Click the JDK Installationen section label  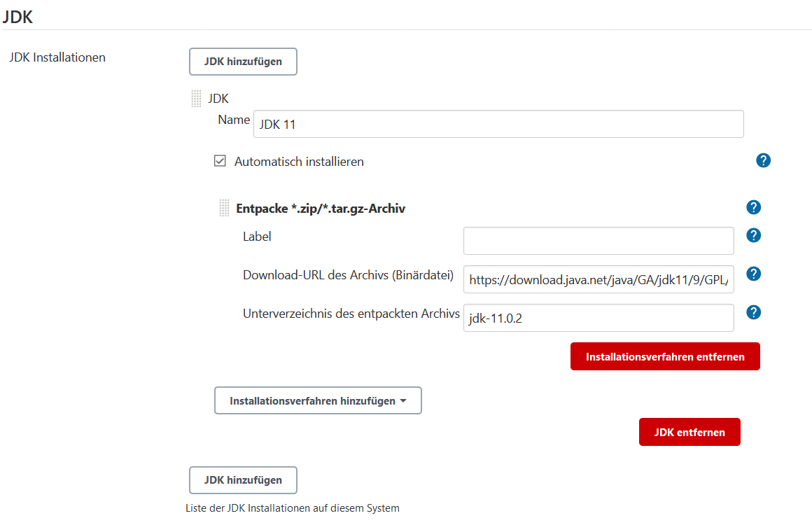(57, 57)
